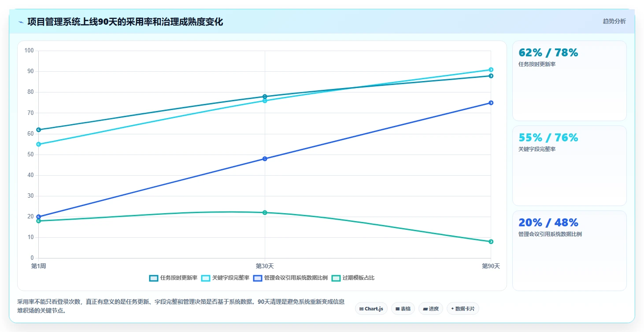The width and height of the screenshot is (644, 332).
Task: Select the 表格 chip
Action: [x=403, y=309]
